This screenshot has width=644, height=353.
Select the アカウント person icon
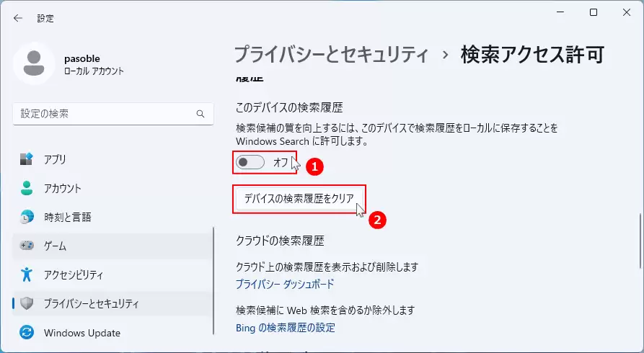[x=27, y=188]
